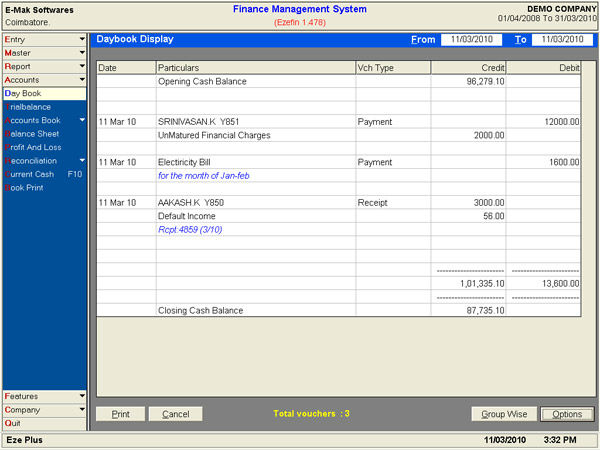The image size is (600, 450).
Task: Expand the Reconciliation submenu arrow
Action: click(82, 160)
